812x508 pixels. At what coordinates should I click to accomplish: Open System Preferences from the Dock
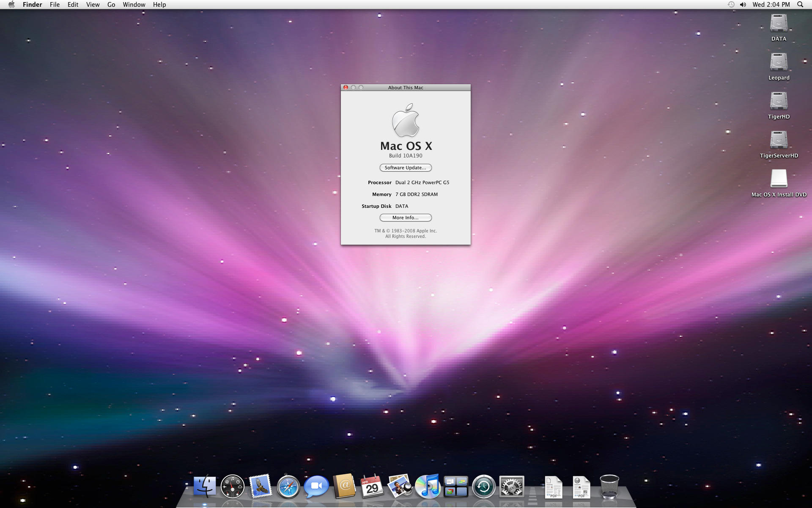pyautogui.click(x=512, y=486)
